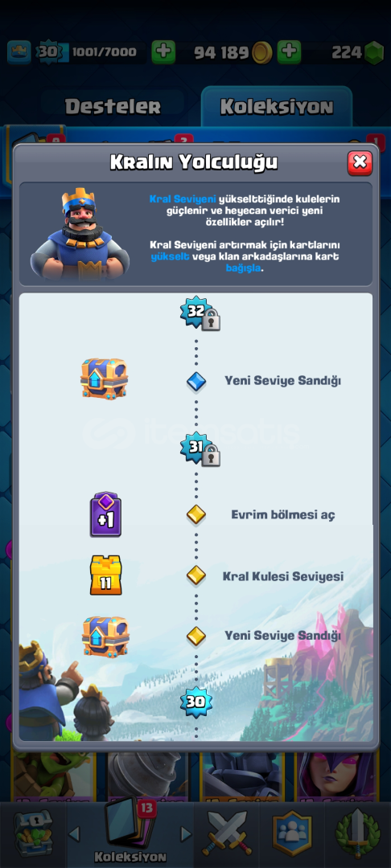Tap the blue diamond reward marker

[196, 382]
